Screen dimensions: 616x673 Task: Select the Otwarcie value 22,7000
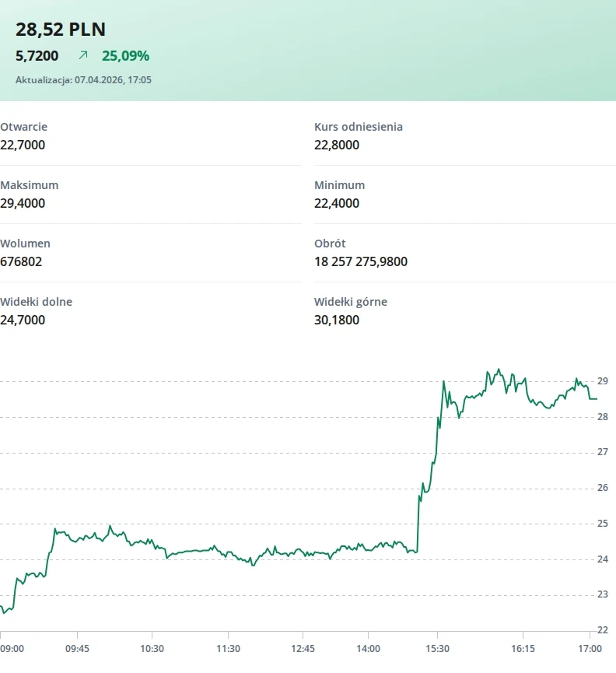tap(23, 145)
